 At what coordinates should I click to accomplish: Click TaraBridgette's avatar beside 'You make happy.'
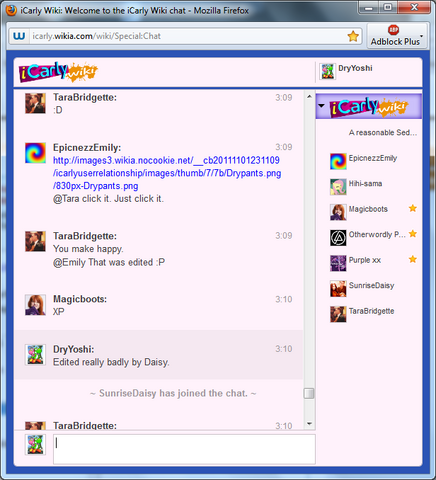coord(35,241)
